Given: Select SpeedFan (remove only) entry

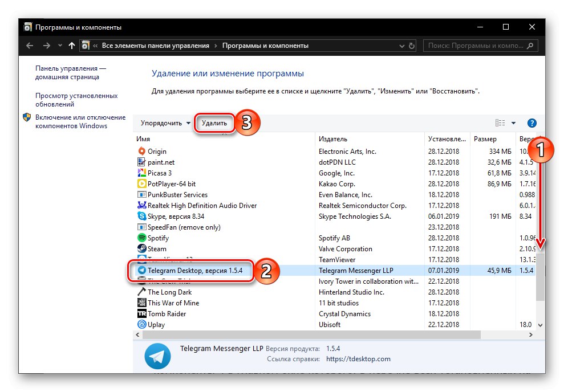Looking at the screenshot, I should (184, 227).
